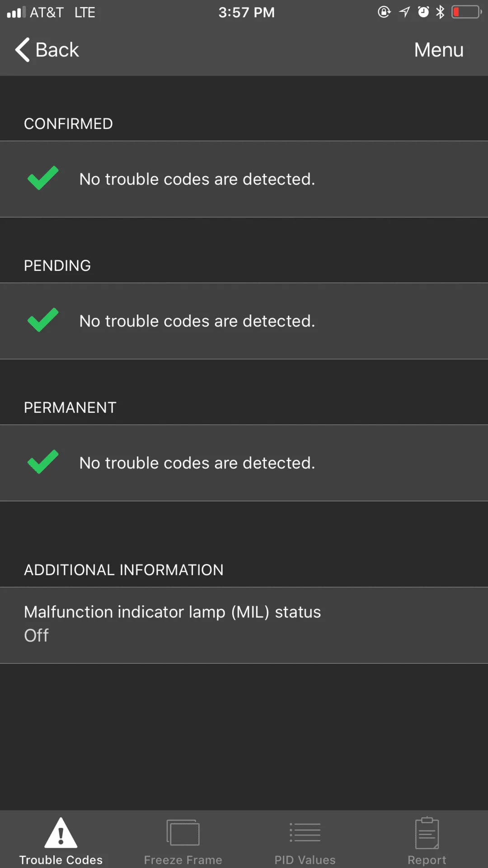The width and height of the screenshot is (488, 868).
Task: Tap the Trouble Codes warning triangle icon
Action: 61,833
